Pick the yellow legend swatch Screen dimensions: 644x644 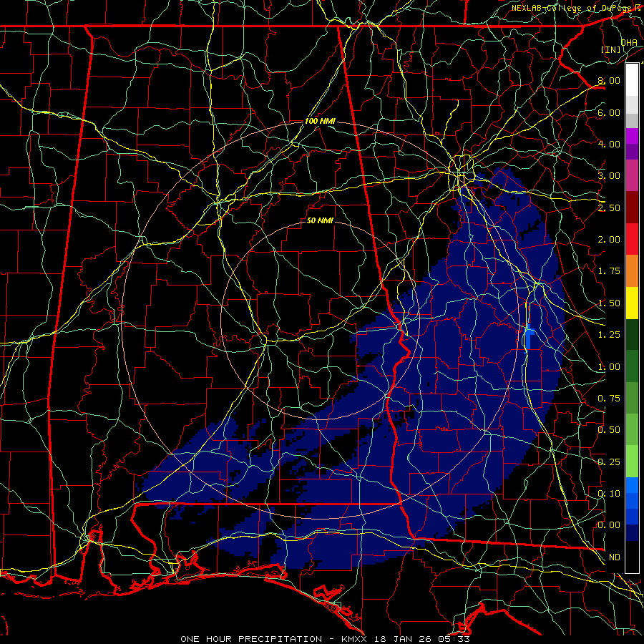click(632, 303)
